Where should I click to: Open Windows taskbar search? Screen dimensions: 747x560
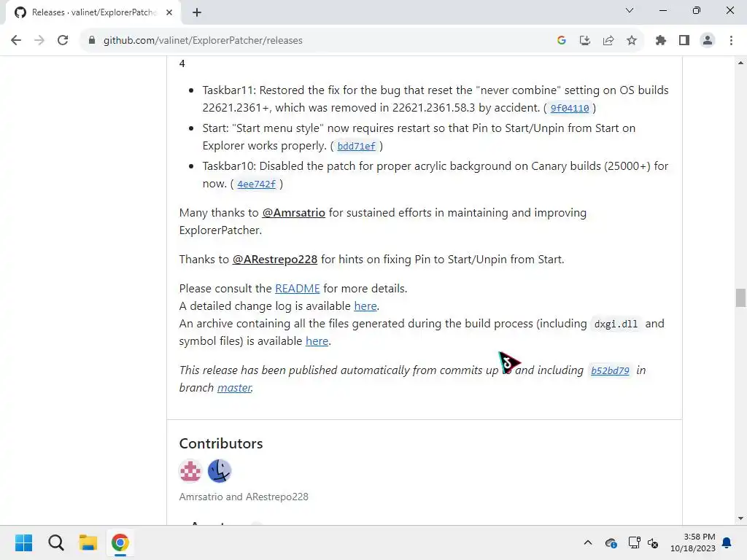click(x=55, y=542)
